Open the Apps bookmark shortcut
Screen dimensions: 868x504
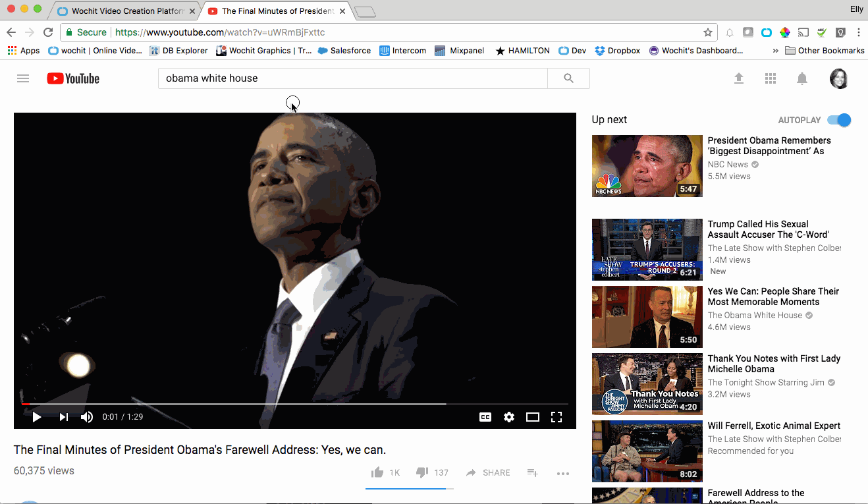[x=24, y=51]
